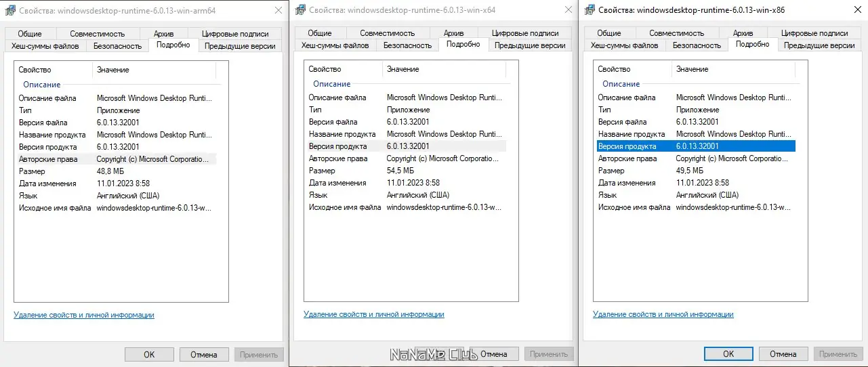Select Дата изменения row in arm64 window
Viewport: 868px width, 367px height.
(116, 183)
